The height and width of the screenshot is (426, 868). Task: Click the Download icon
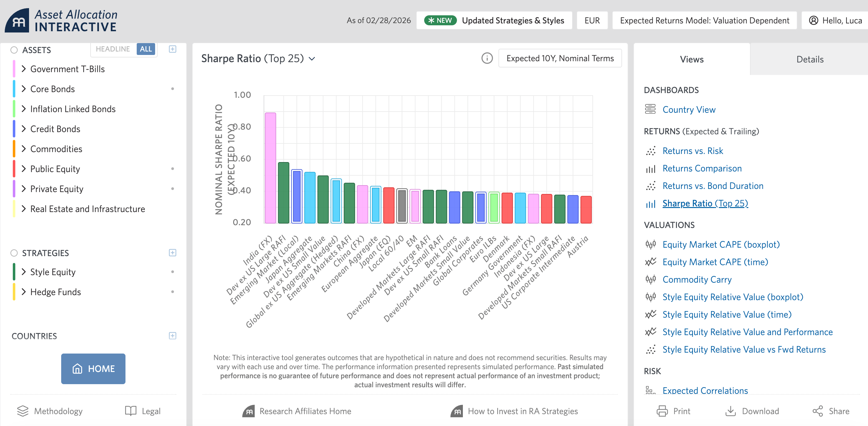(730, 411)
